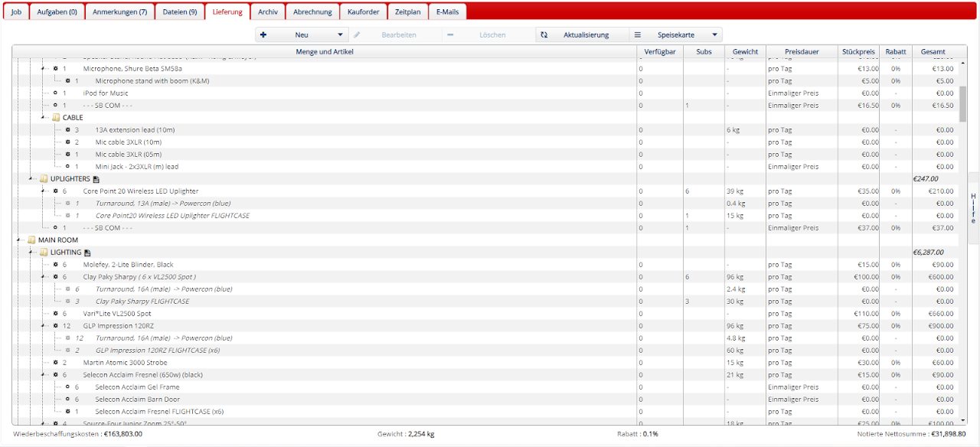Select the Clay Paky Sharpy FLIGHTCASE row
Viewport: 980px width, 447px height.
point(485,302)
